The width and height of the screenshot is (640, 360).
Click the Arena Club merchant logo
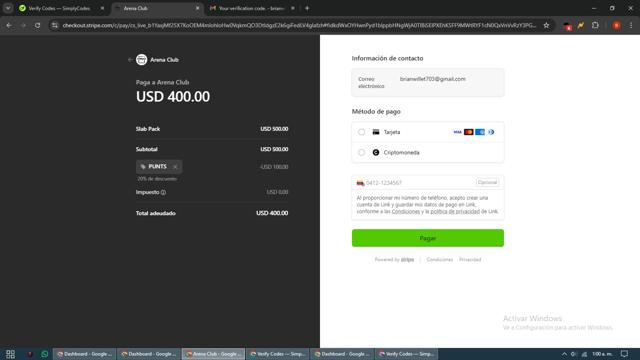click(142, 60)
